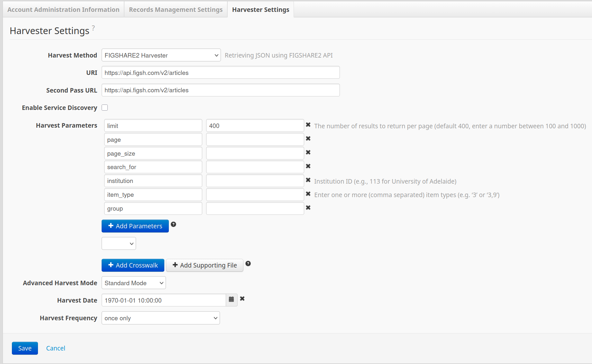
Task: Focus the search_for value field
Action: pos(255,167)
